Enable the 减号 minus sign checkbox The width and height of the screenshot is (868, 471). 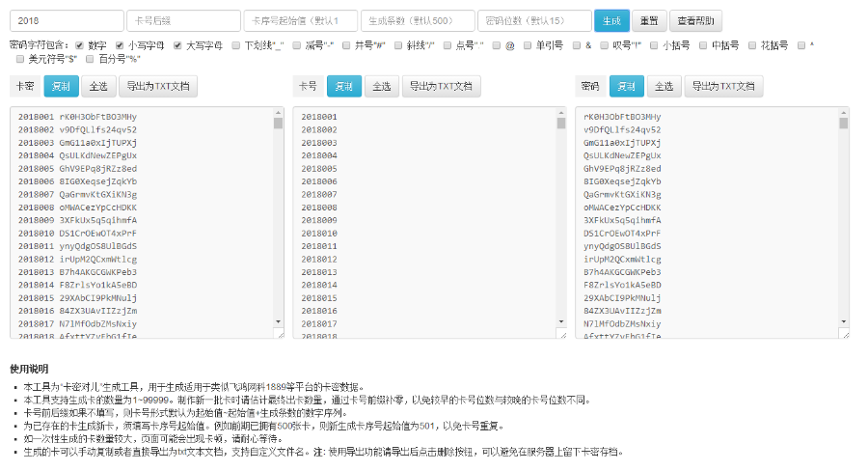pyautogui.click(x=297, y=45)
